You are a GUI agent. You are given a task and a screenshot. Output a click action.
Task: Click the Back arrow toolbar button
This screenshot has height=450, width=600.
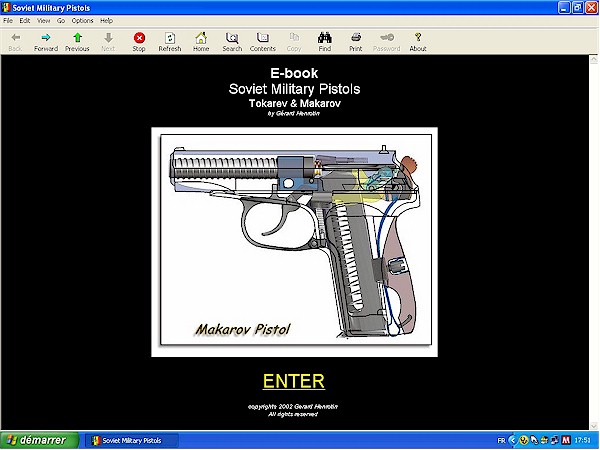pos(15,41)
